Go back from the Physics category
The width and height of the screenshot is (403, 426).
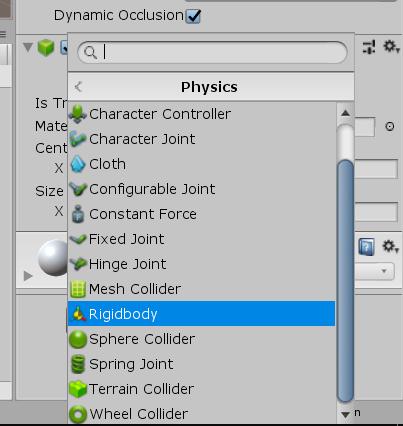pos(78,87)
